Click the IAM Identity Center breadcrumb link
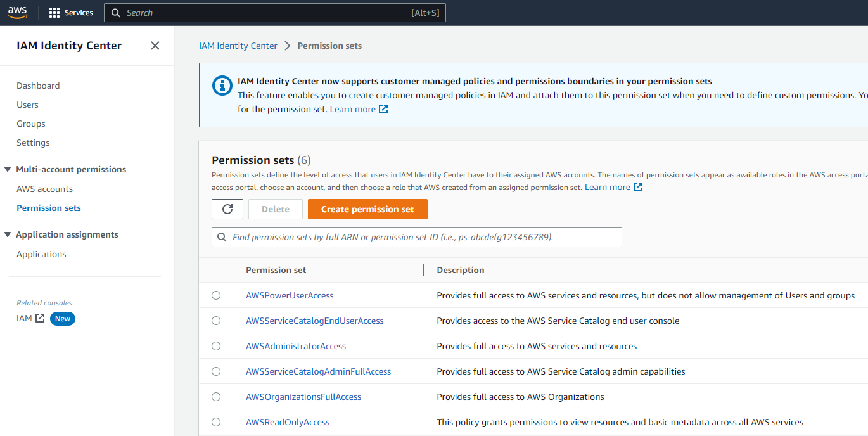 [238, 46]
